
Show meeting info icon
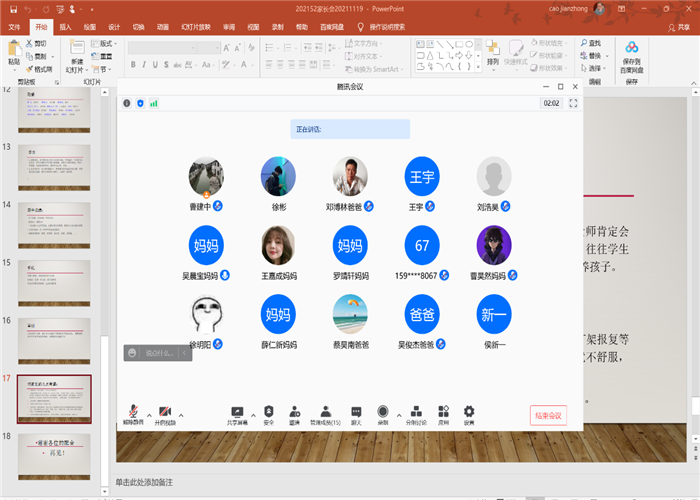point(127,103)
